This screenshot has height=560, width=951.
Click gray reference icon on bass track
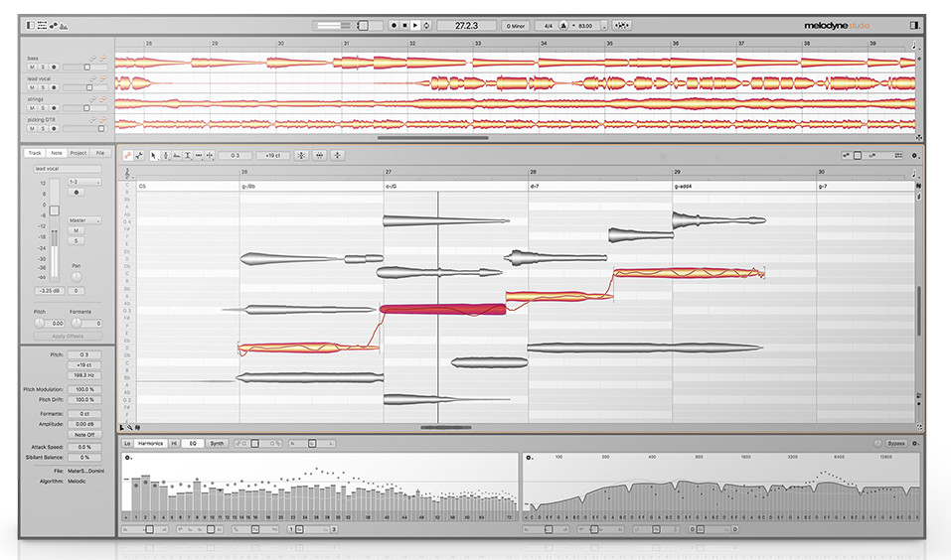coord(92,59)
